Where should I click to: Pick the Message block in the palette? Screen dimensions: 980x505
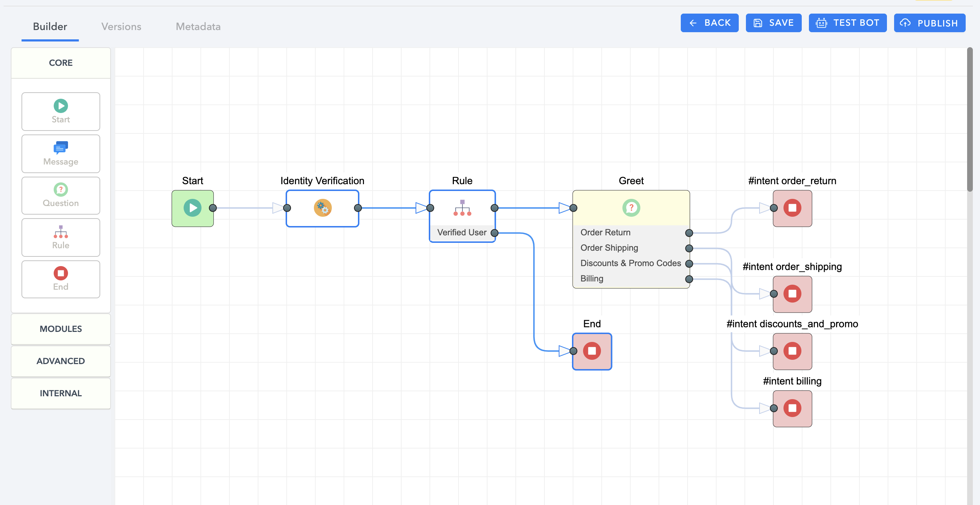61,154
